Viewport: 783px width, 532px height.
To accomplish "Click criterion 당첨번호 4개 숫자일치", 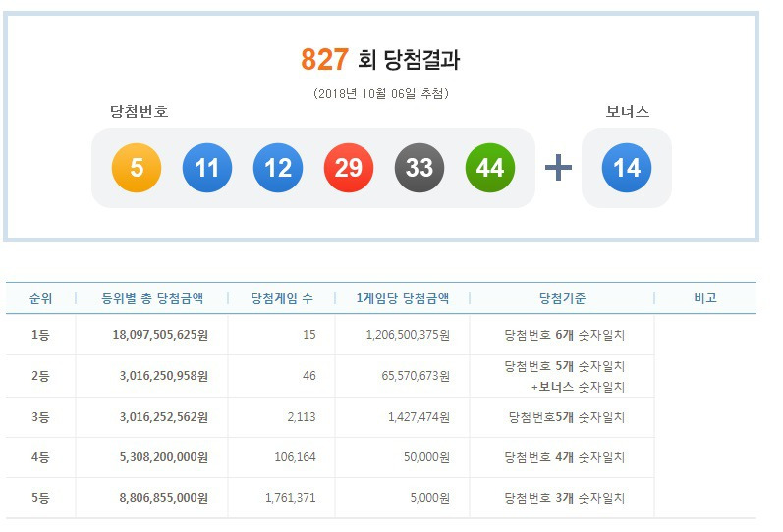I will [x=564, y=457].
